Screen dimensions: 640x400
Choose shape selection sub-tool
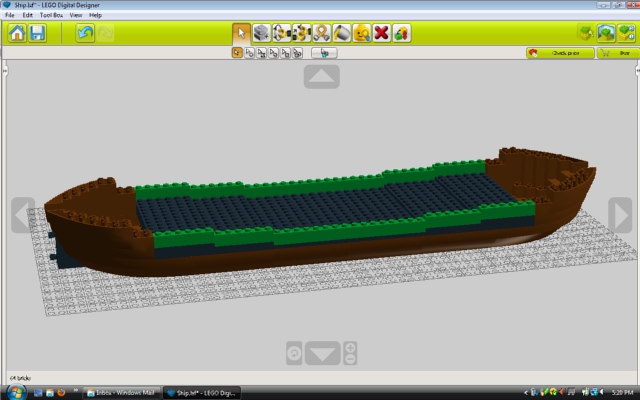click(286, 53)
